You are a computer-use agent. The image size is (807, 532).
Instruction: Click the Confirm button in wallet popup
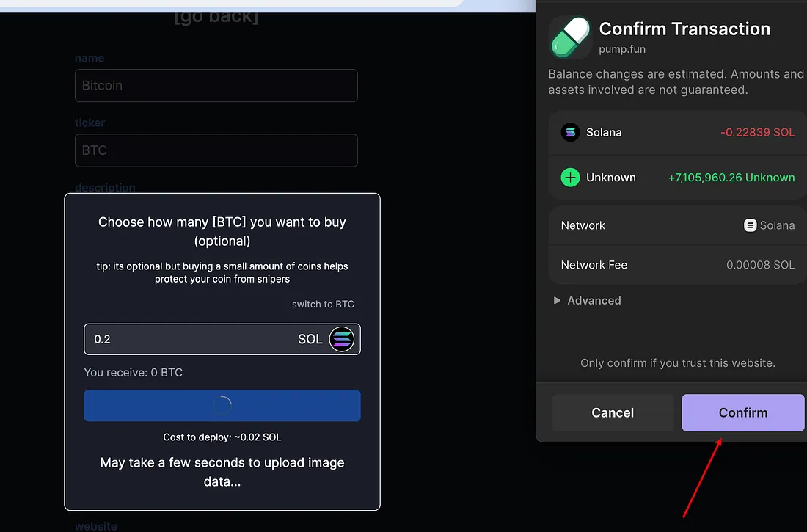point(742,412)
